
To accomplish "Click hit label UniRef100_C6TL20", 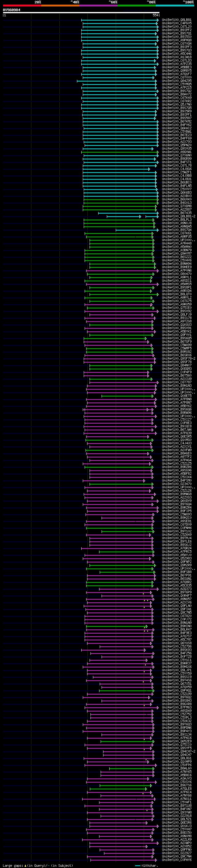I will pos(177,26).
